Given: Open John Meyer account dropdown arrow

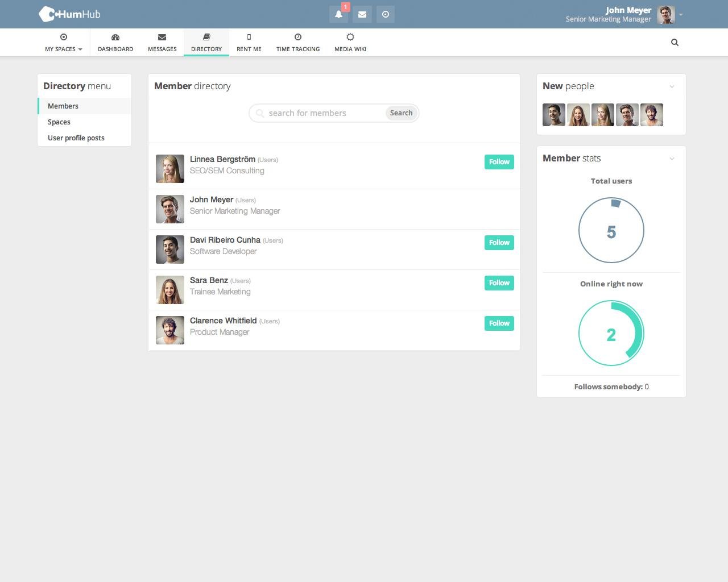Looking at the screenshot, I should pyautogui.click(x=681, y=15).
